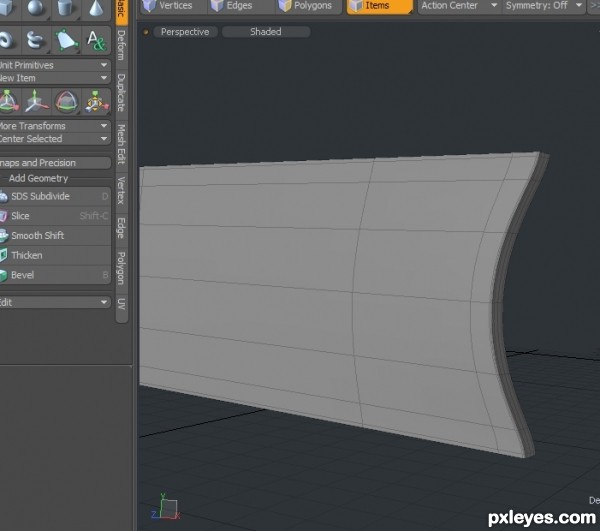This screenshot has width=600, height=531.
Task: Switch to Vertices selection mode
Action: [x=174, y=6]
